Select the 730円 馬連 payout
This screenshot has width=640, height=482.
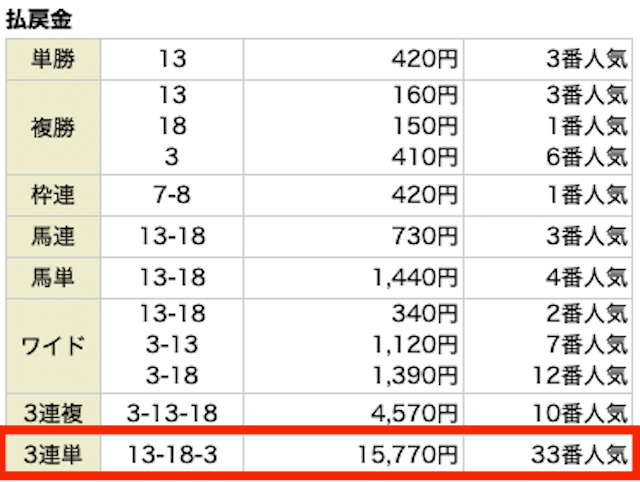[x=425, y=236]
